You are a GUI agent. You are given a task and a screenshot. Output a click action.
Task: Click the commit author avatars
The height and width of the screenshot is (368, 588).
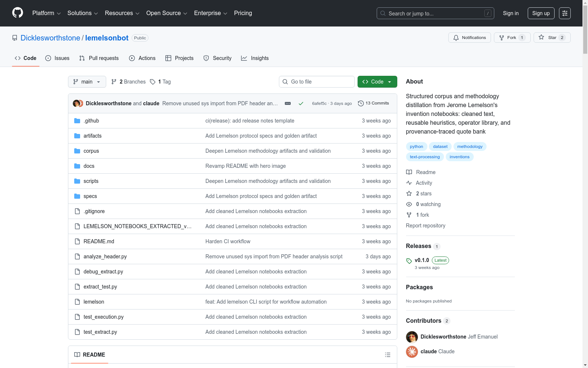78,103
